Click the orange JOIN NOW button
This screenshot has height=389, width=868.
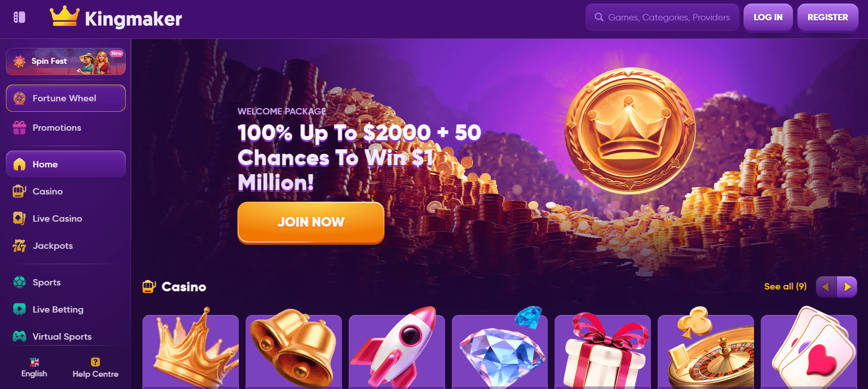[x=311, y=223]
